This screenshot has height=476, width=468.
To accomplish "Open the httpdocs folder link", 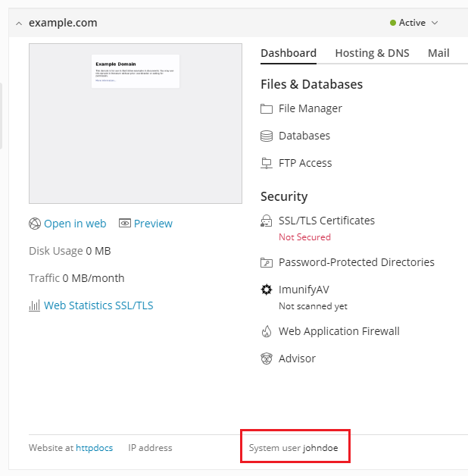I will [x=94, y=448].
